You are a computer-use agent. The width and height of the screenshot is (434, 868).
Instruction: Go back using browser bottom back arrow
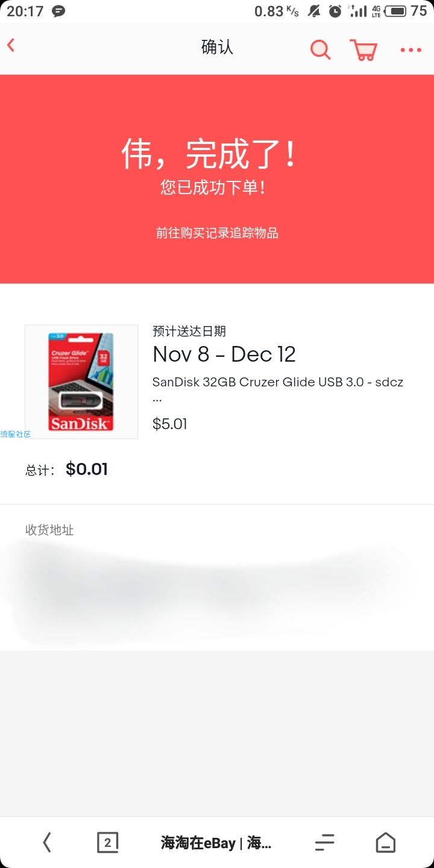pos(47,842)
